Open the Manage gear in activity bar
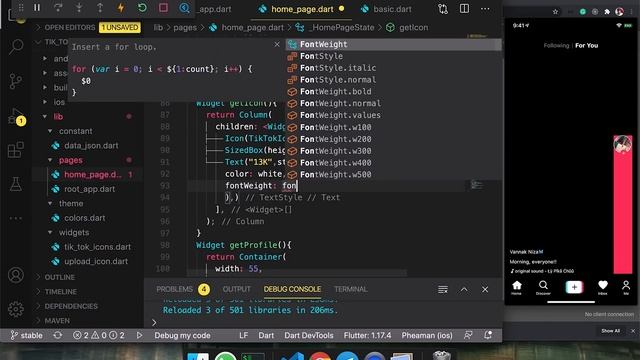This screenshot has height=360, width=640. click(x=16, y=309)
